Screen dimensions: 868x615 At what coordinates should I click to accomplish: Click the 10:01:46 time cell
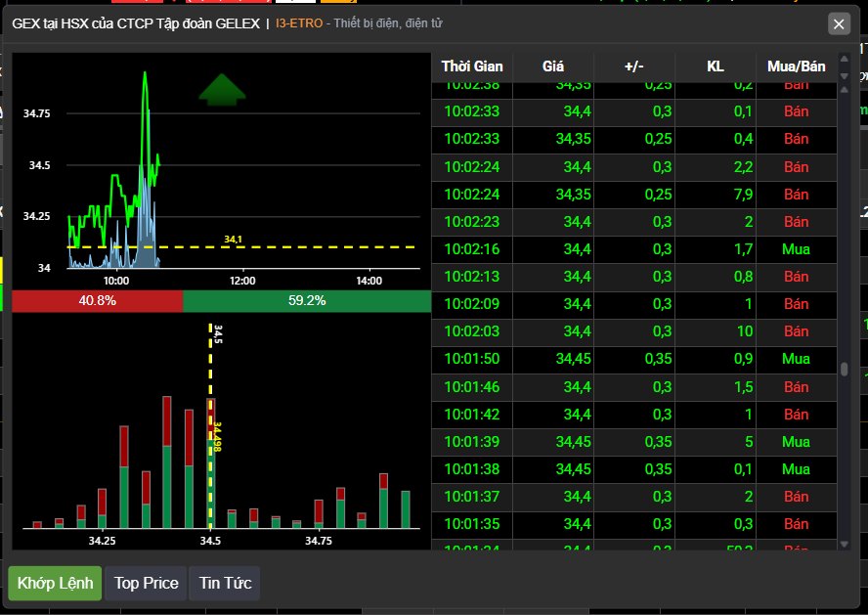click(472, 387)
